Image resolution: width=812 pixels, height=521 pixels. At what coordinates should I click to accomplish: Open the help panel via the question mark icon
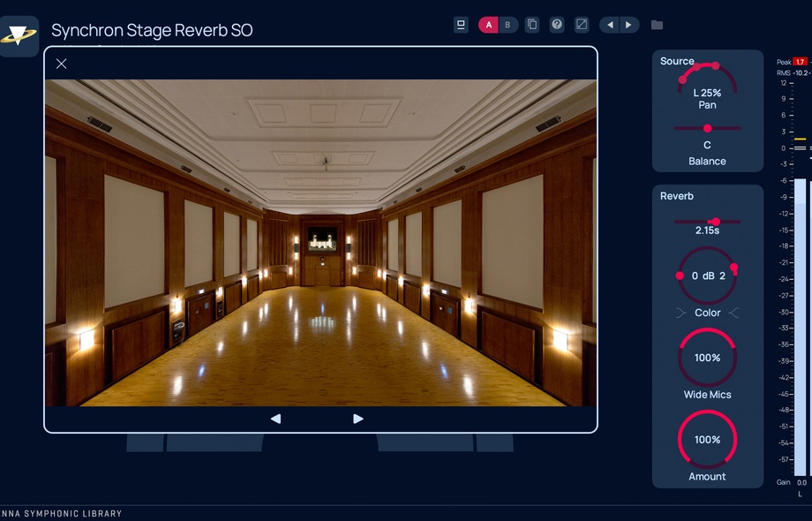click(557, 25)
